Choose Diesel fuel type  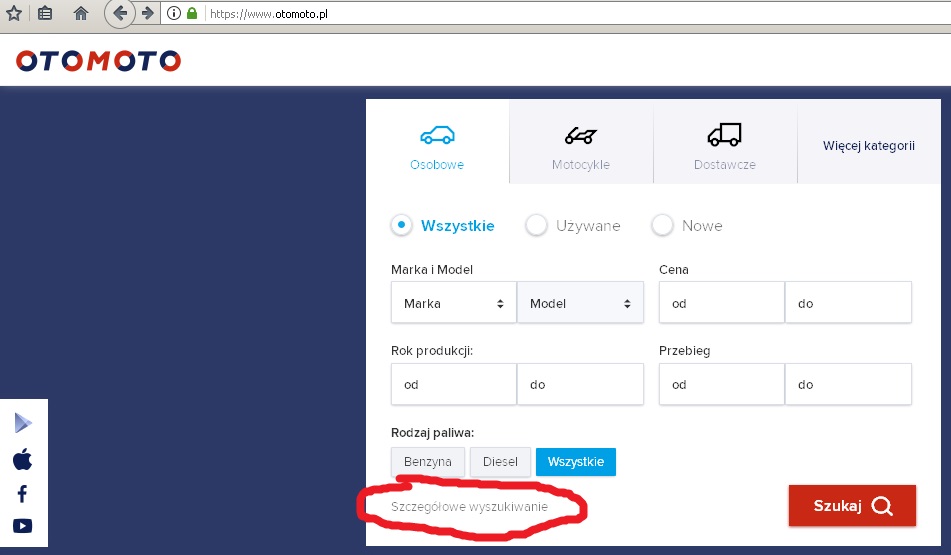click(500, 462)
